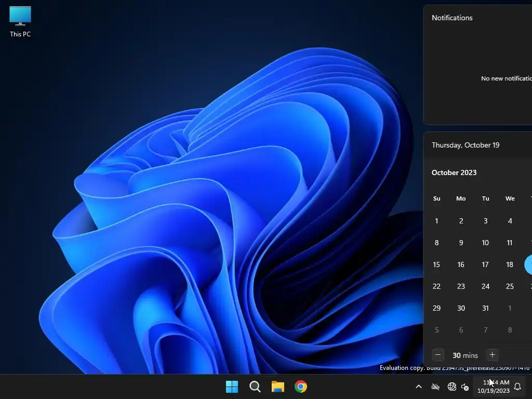Select October 9 in calendar
532x399 pixels.
[x=461, y=243]
